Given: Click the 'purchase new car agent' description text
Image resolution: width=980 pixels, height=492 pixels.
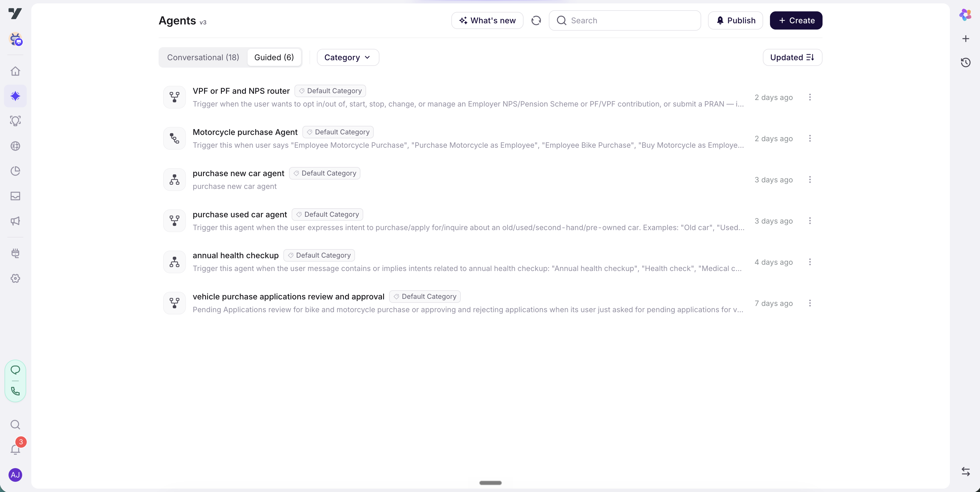Looking at the screenshot, I should [234, 186].
